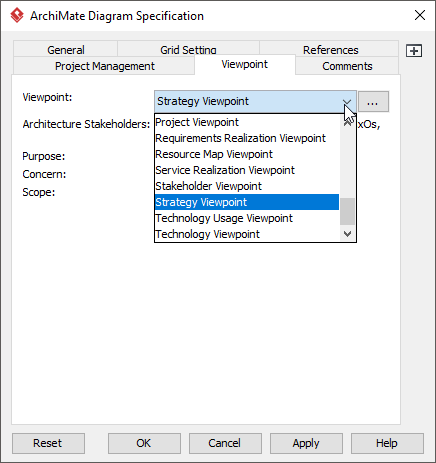
Task: Open the Grid Setting tab
Action: point(188,49)
